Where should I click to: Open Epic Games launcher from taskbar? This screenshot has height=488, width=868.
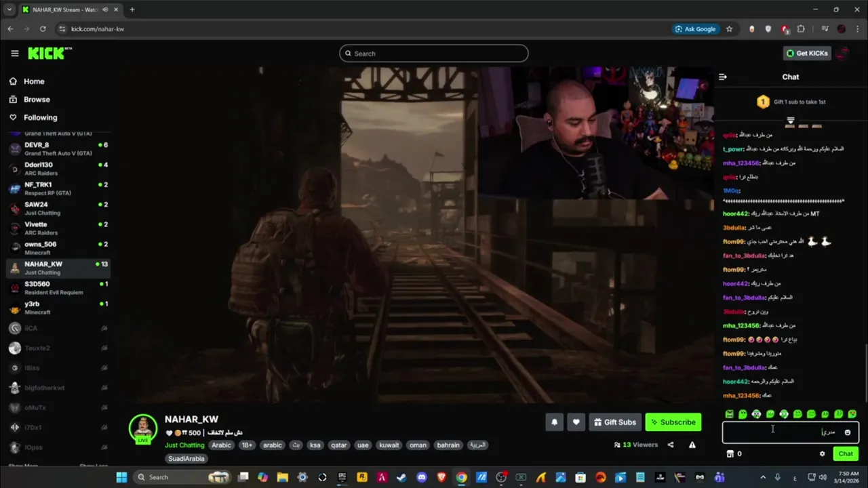342,477
